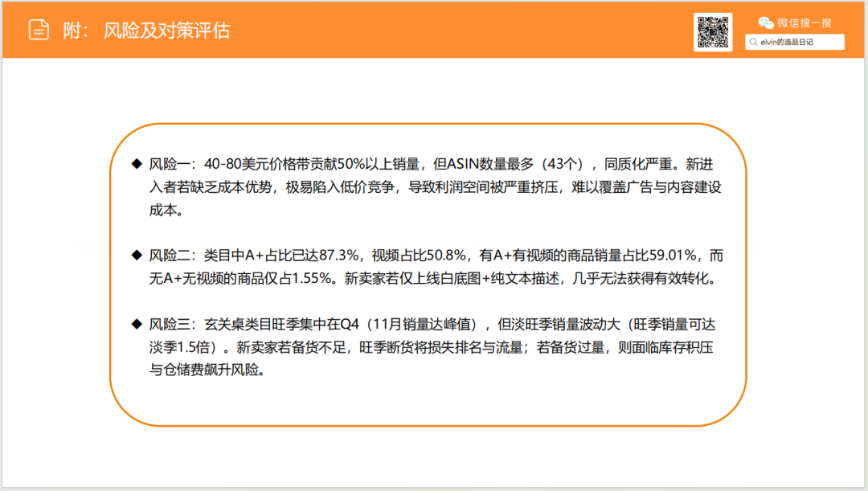Click the QR code in the top-right corner
This screenshot has width=868, height=491.
click(713, 32)
